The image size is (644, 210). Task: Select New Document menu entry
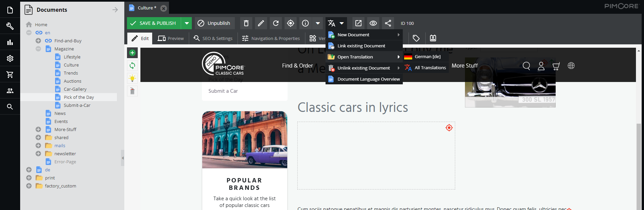tap(364, 35)
